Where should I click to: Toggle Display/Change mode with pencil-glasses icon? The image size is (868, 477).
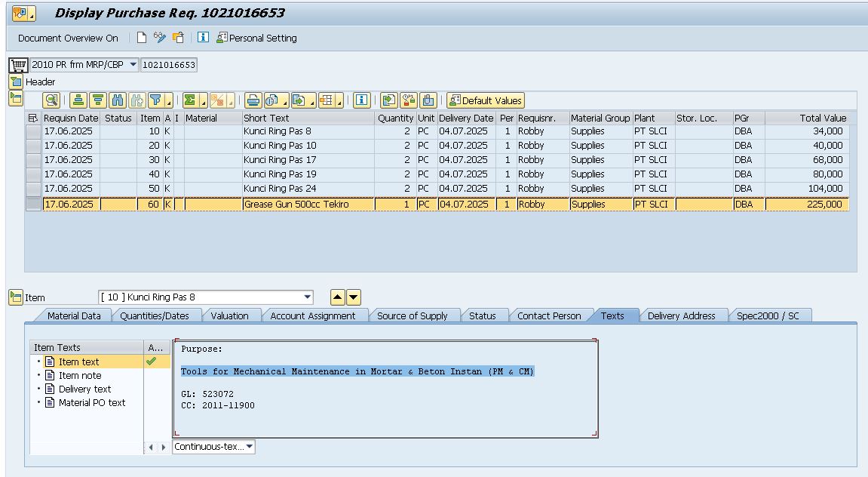pos(160,38)
